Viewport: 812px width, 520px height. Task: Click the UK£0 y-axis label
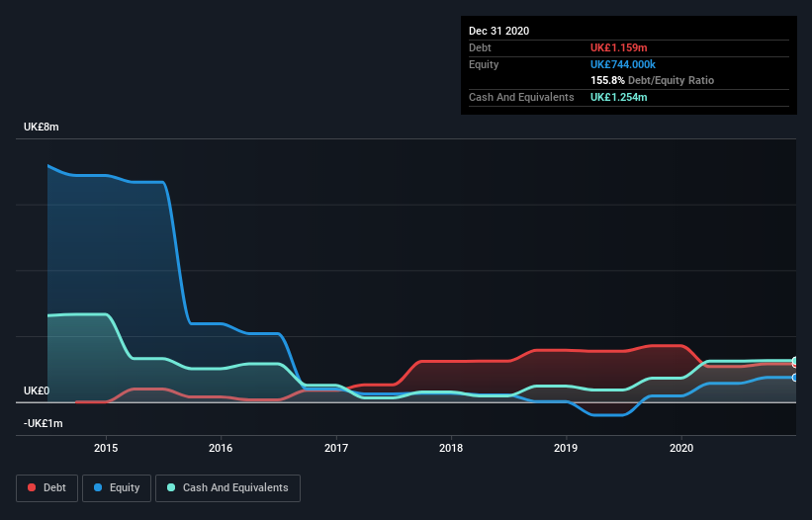(x=37, y=390)
